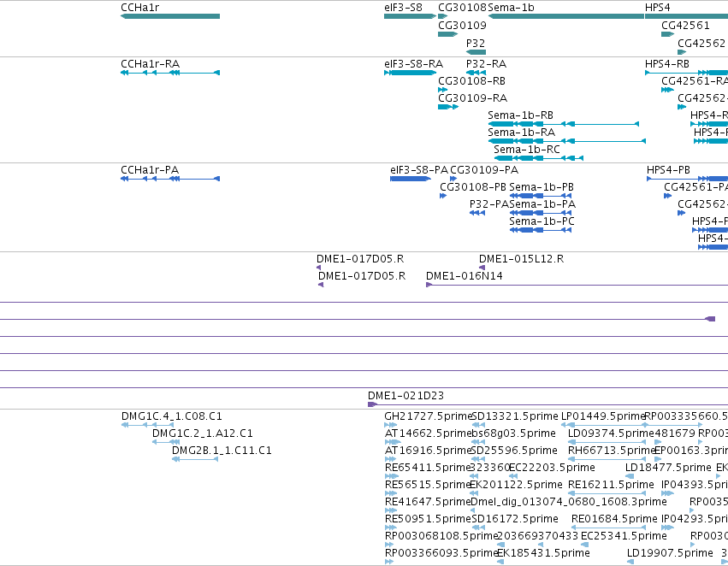Viewport: 728px width, 566px height.
Task: Open the eIF3-S8-RA transcript label
Action: tap(413, 63)
